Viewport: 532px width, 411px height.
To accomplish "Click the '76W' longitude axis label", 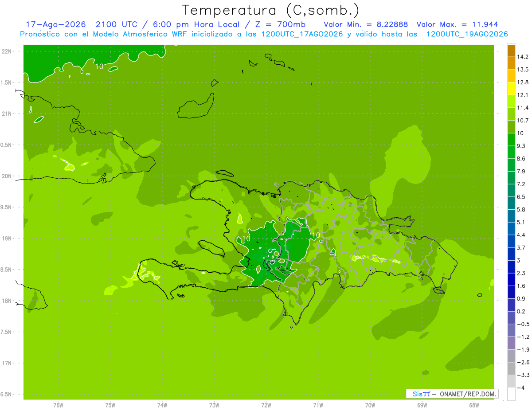I will [x=58, y=405].
